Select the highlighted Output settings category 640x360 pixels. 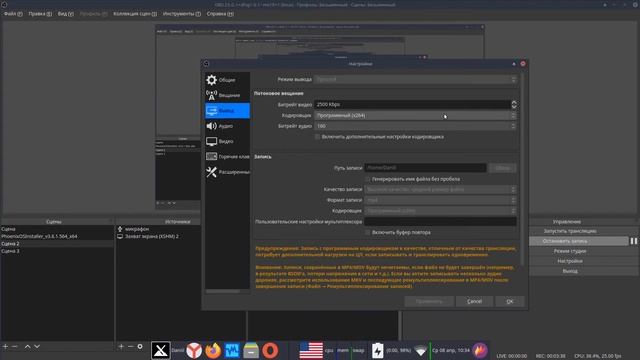227,111
